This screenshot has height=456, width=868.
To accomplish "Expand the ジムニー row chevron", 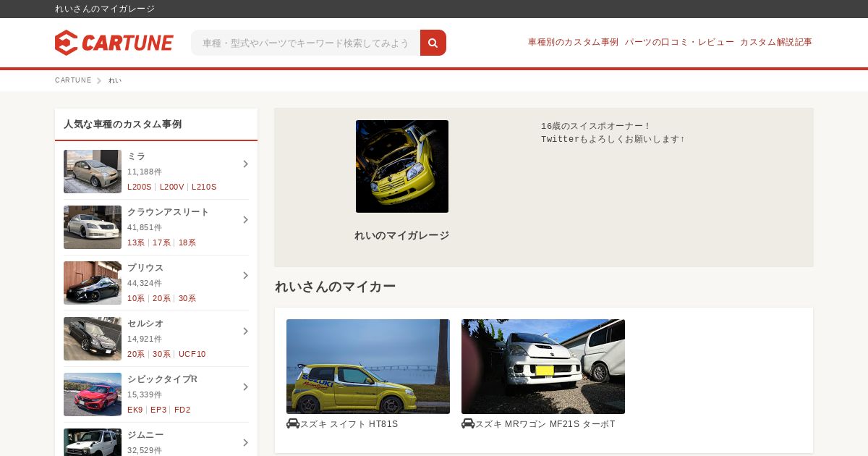I will coord(245,443).
